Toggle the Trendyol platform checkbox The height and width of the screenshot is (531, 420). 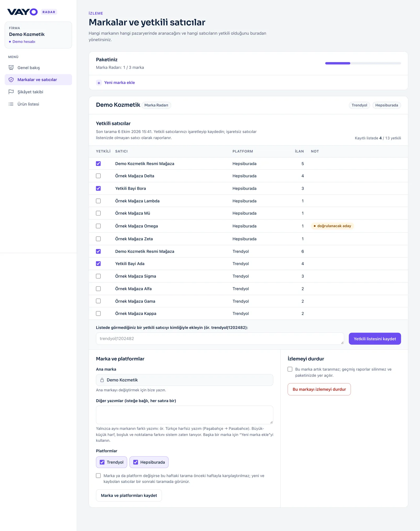pyautogui.click(x=102, y=462)
